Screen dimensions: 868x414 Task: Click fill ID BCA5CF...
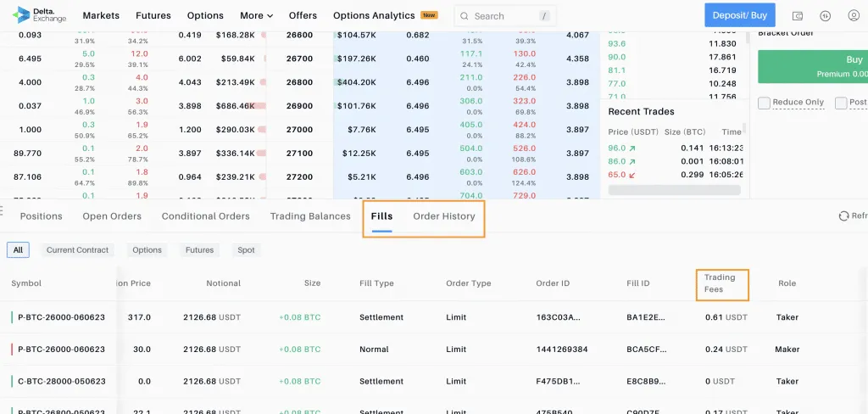[646, 350]
